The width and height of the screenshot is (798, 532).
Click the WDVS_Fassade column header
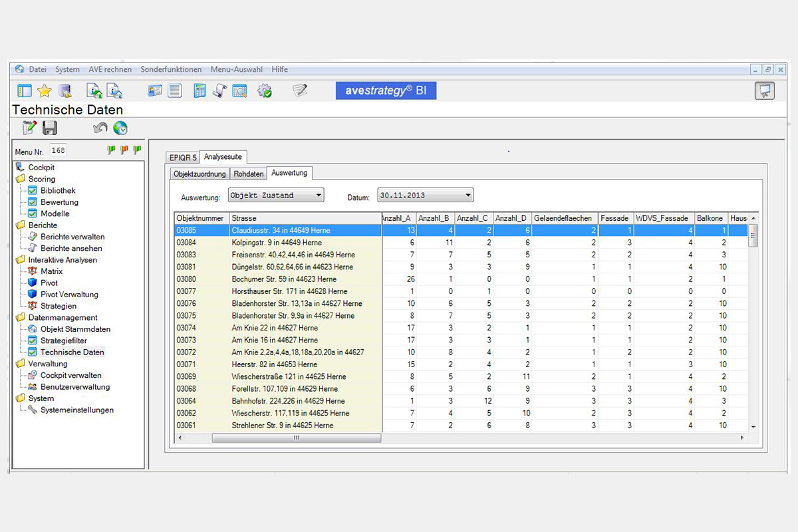click(x=663, y=218)
